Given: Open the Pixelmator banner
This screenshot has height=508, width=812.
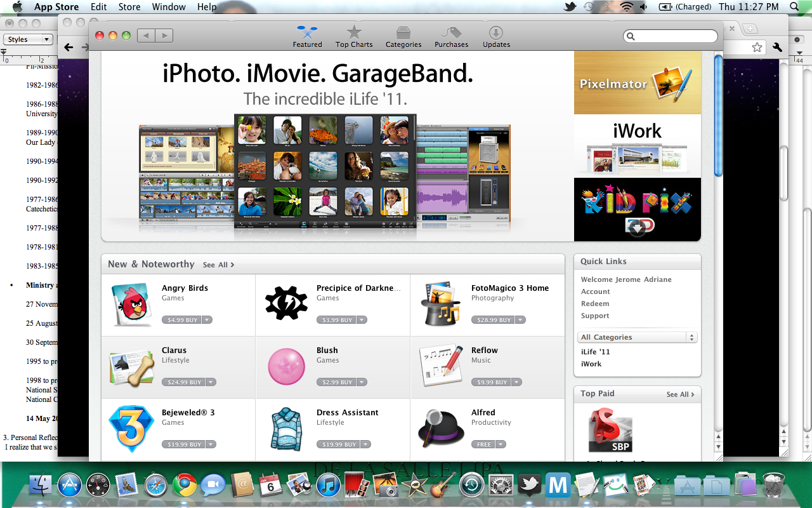Looking at the screenshot, I should pyautogui.click(x=638, y=83).
